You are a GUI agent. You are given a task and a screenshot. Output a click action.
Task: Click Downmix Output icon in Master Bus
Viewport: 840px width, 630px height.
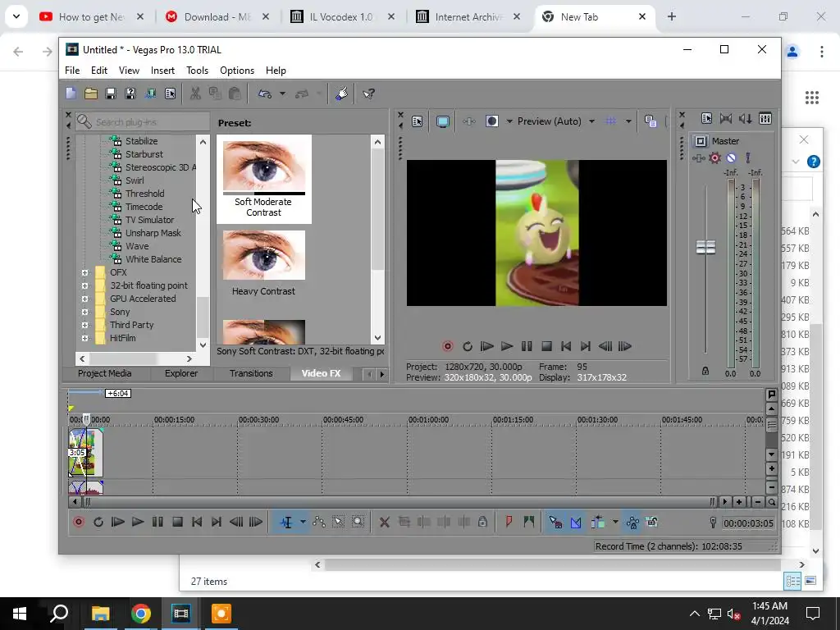pos(726,118)
